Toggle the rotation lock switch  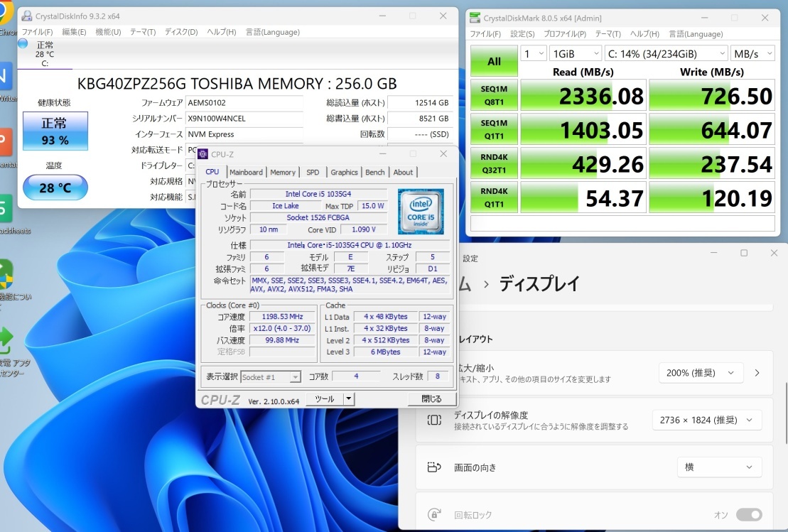pyautogui.click(x=749, y=514)
